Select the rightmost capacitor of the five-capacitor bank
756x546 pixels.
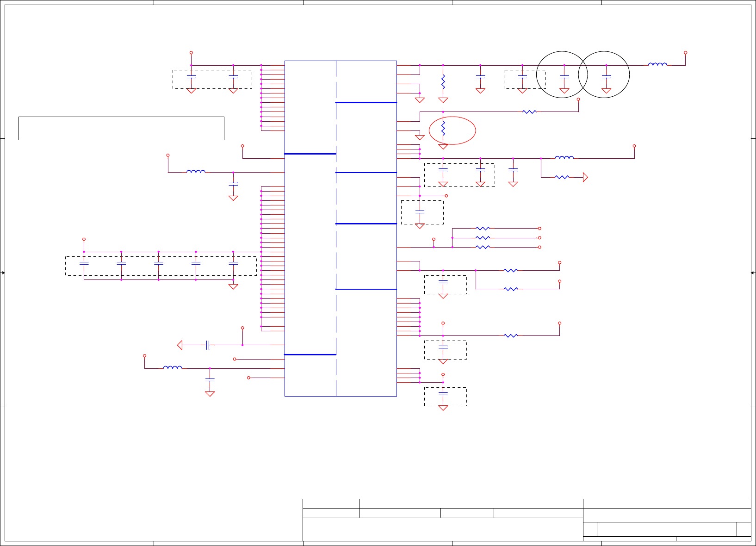point(233,263)
